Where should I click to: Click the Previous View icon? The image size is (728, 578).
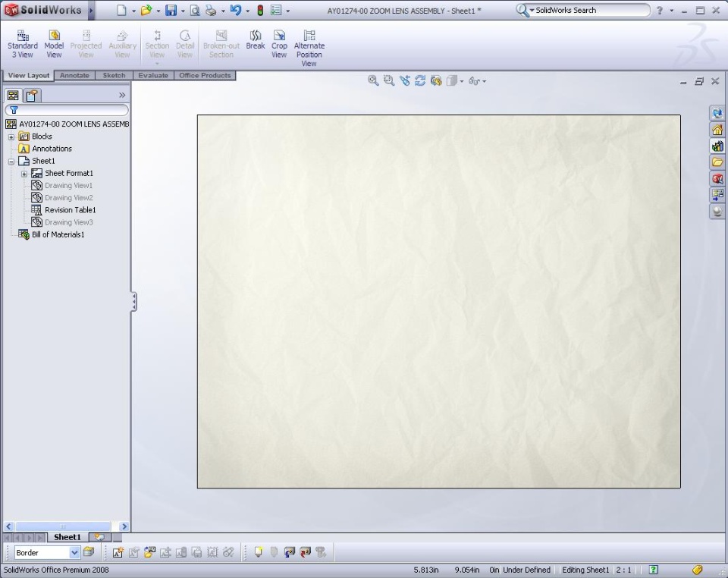tap(405, 80)
